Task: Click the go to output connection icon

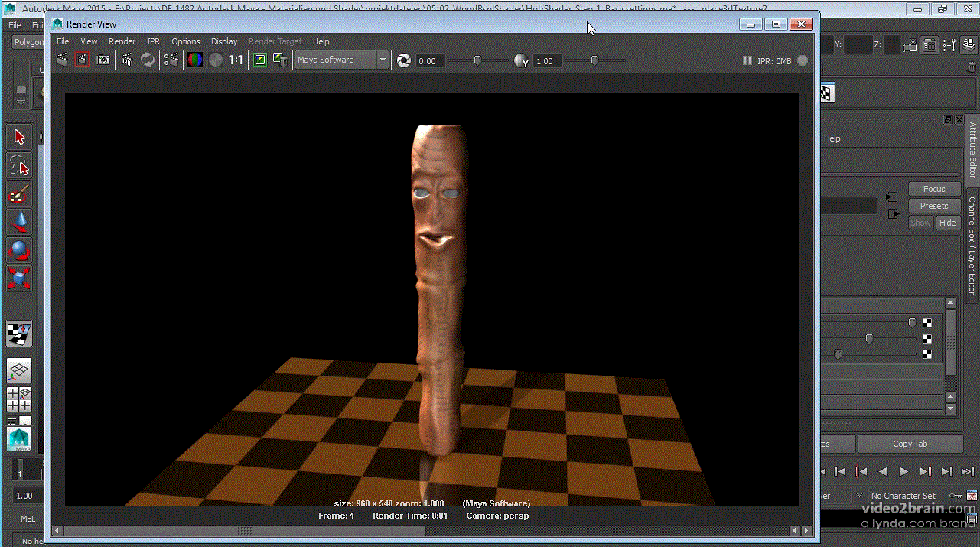Action: tap(894, 214)
